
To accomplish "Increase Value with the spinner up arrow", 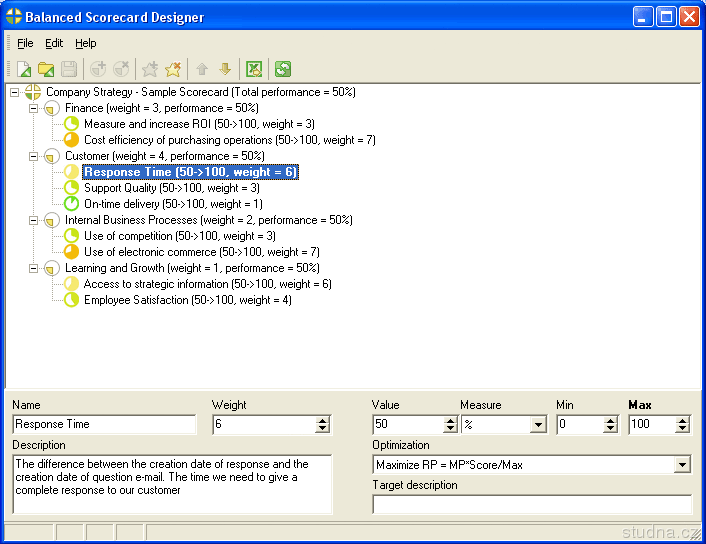I will (x=450, y=421).
